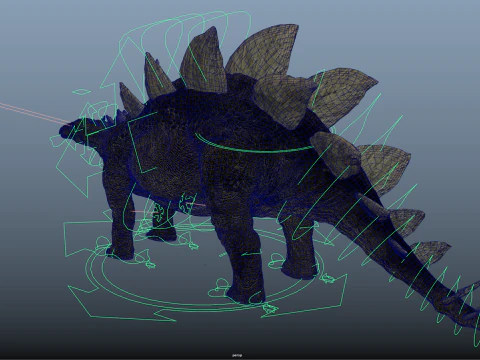
Task: Click the camera name label under the viewport
Action: coord(237,355)
